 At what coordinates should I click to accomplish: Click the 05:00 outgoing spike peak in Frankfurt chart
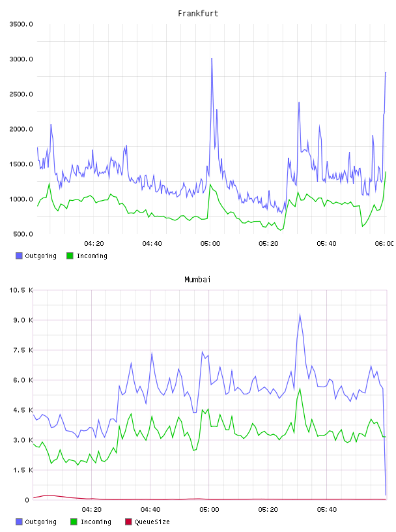[x=212, y=59]
